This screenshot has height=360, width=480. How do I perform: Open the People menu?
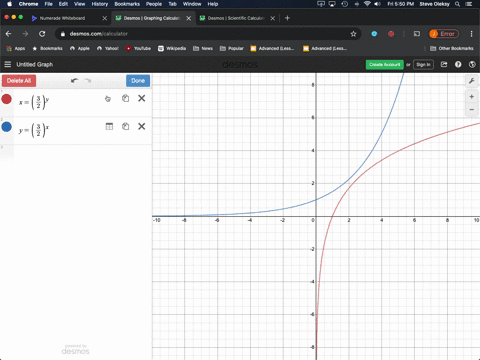154,4
